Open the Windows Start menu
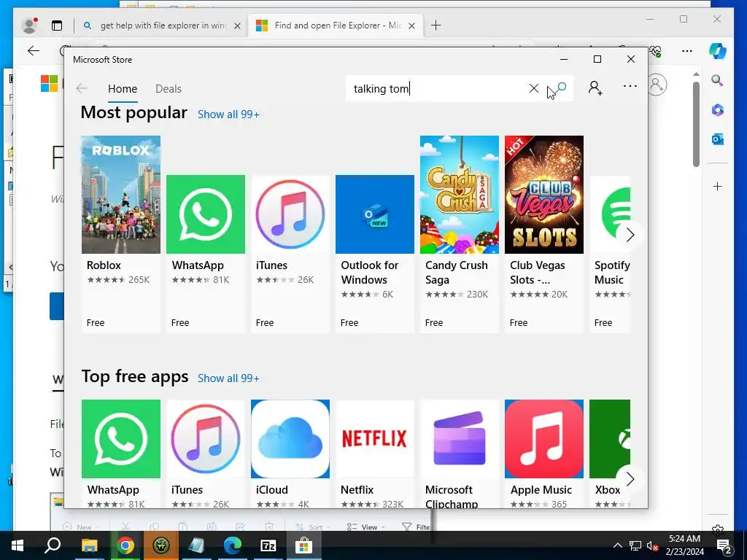The width and height of the screenshot is (747, 560). click(x=18, y=545)
